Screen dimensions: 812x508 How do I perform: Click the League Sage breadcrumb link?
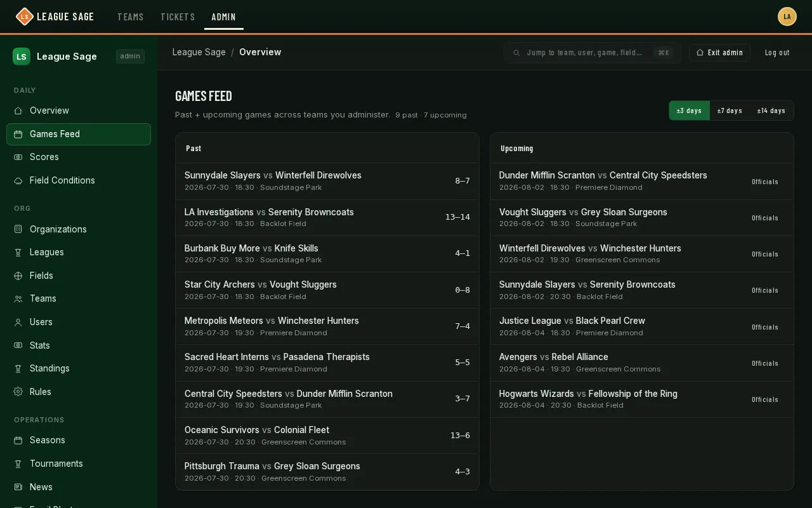tap(199, 52)
